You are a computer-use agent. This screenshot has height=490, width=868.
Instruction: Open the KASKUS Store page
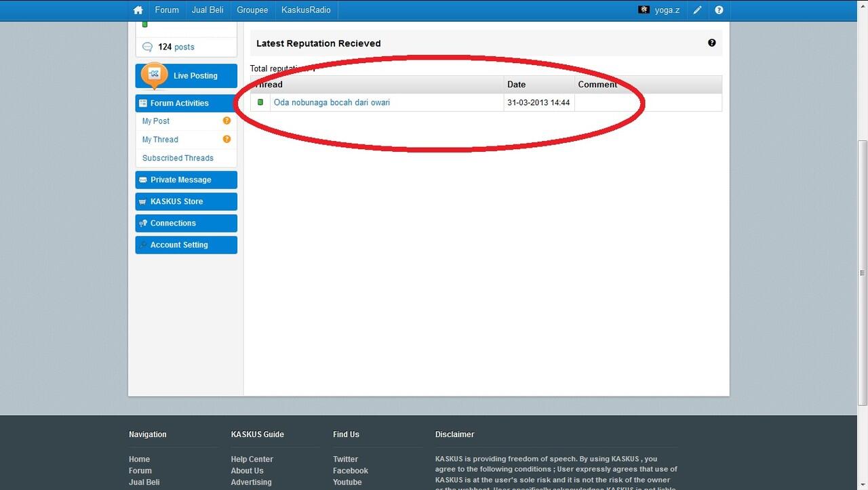click(x=186, y=201)
